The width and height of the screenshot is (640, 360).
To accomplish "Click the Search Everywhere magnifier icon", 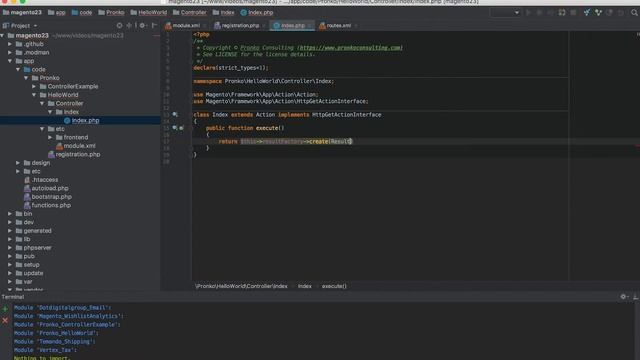I will (634, 13).
